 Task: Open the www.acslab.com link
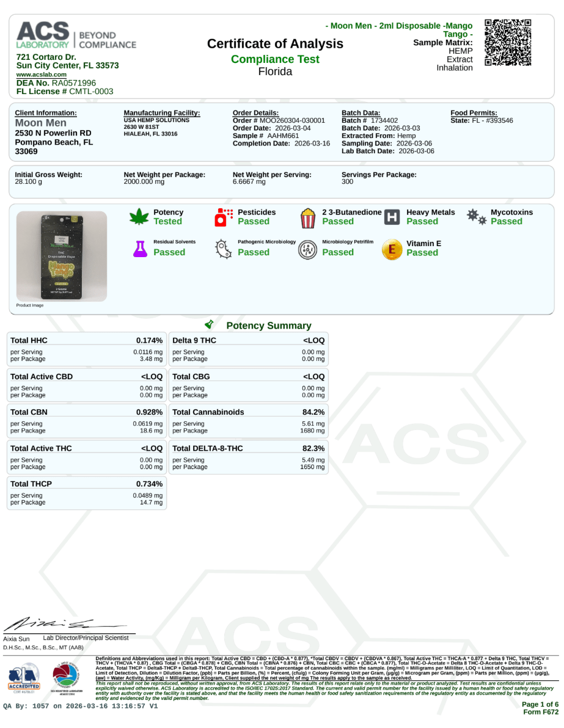42,75
